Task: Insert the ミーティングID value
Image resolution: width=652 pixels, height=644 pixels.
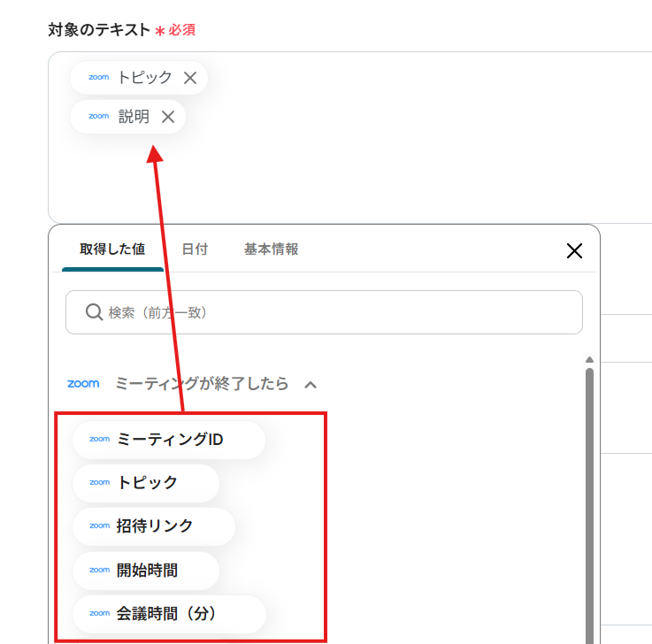Action: [168, 440]
